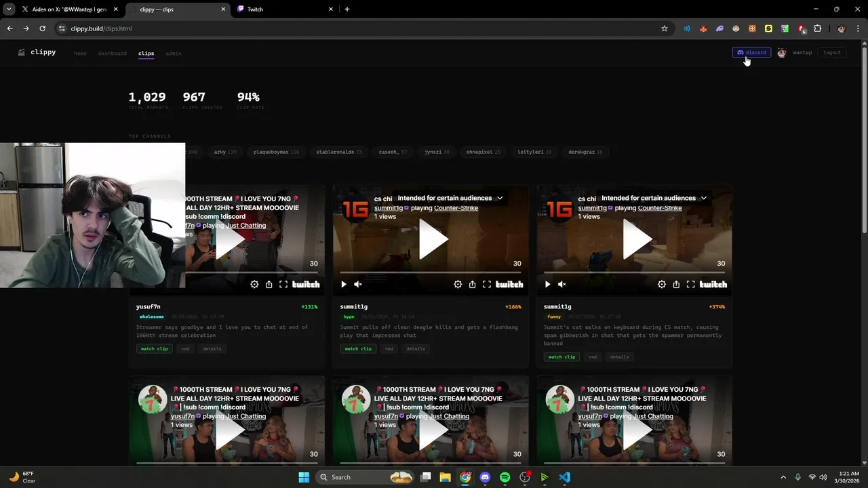
Task: Filter by jynxzi channel chip
Action: tap(437, 152)
